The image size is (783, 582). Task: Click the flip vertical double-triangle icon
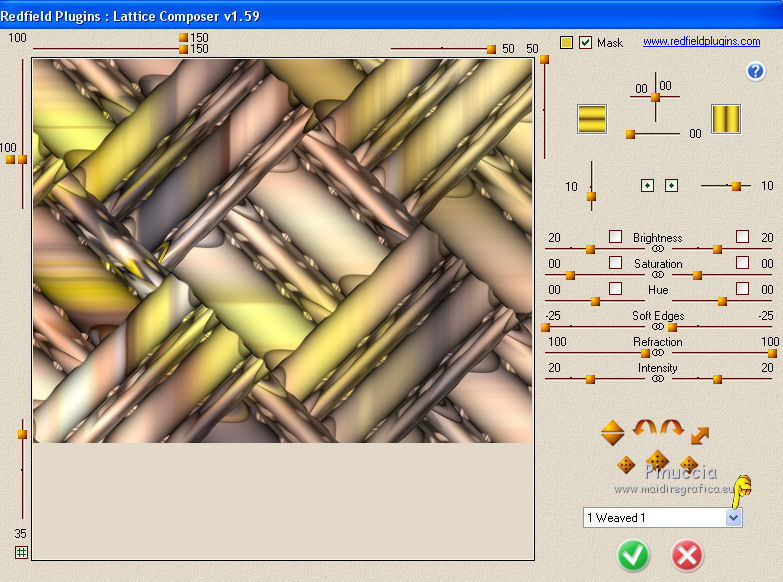coord(612,433)
